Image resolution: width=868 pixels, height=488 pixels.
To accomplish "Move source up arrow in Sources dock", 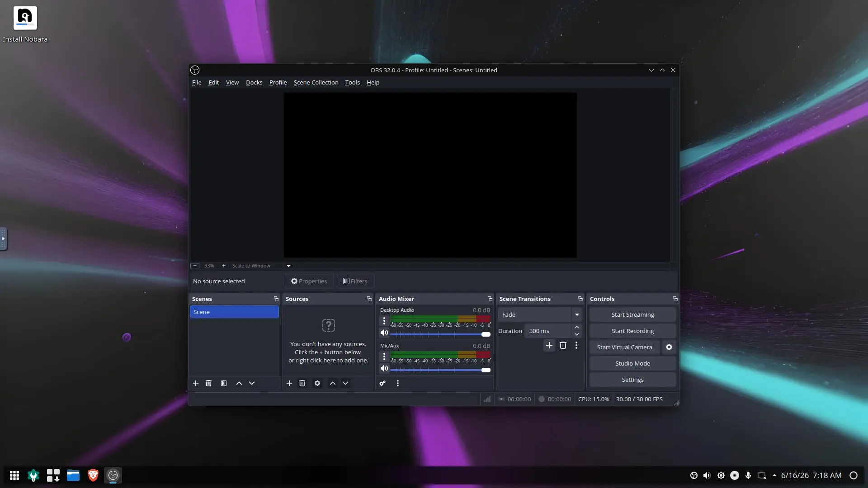I will click(333, 383).
